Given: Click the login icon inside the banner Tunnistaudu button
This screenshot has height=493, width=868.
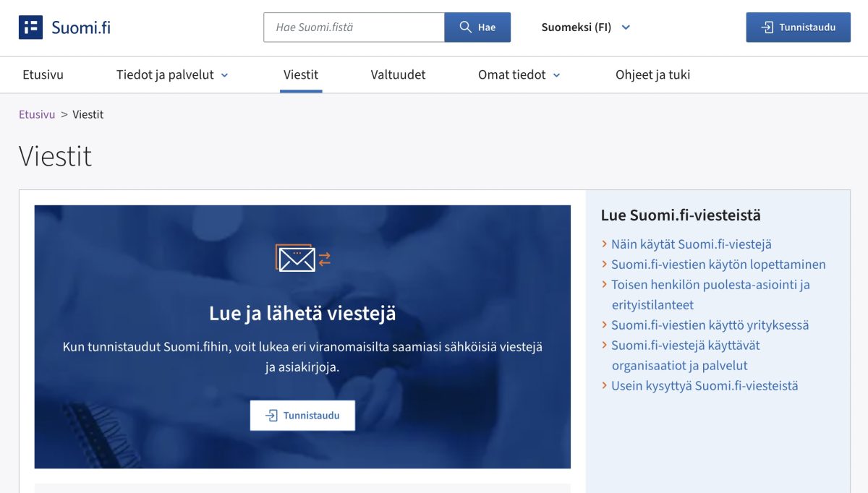Looking at the screenshot, I should (272, 415).
